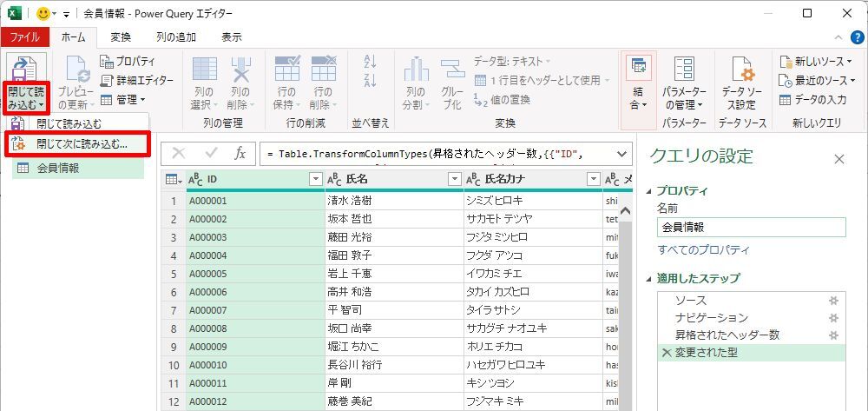
Task: Open the ID column filter dropdown
Action: click(315, 179)
